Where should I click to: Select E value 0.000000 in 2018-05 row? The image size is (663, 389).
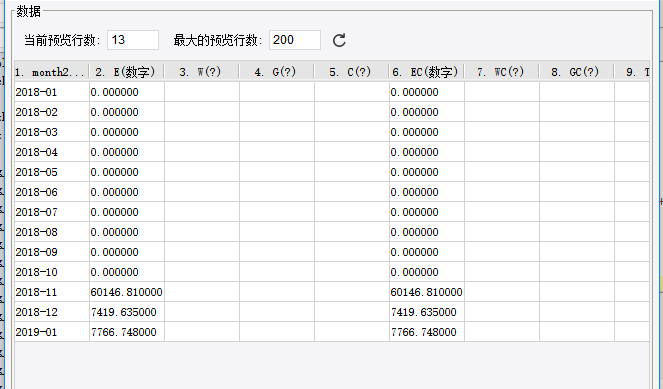point(127,172)
